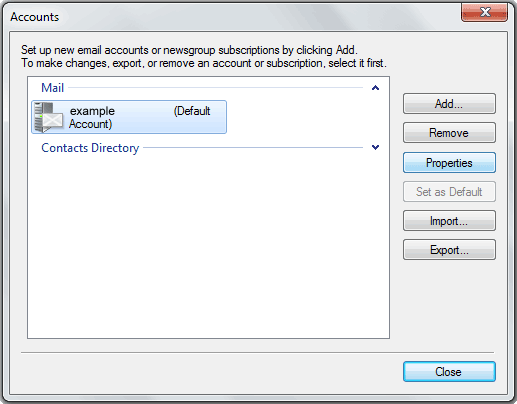Image resolution: width=517 pixels, height=404 pixels.
Task: Select the example account name
Action: click(x=92, y=111)
